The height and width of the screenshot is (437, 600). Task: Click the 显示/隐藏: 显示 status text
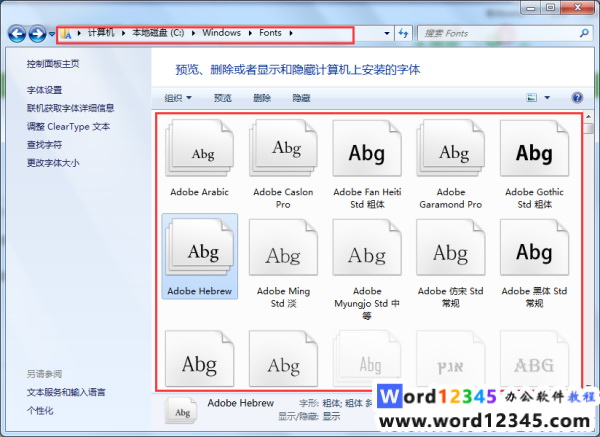point(309,417)
